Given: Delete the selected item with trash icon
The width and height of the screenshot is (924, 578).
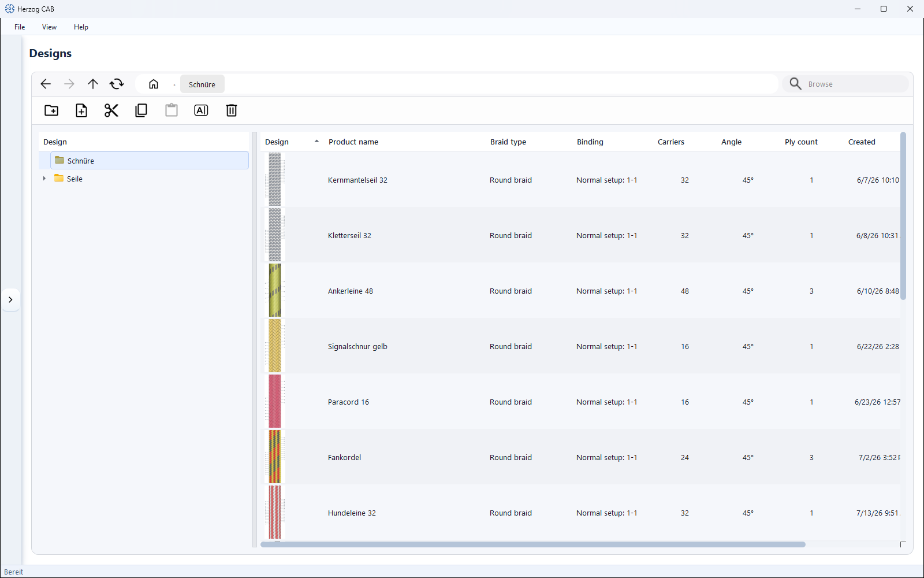Looking at the screenshot, I should click(x=232, y=110).
